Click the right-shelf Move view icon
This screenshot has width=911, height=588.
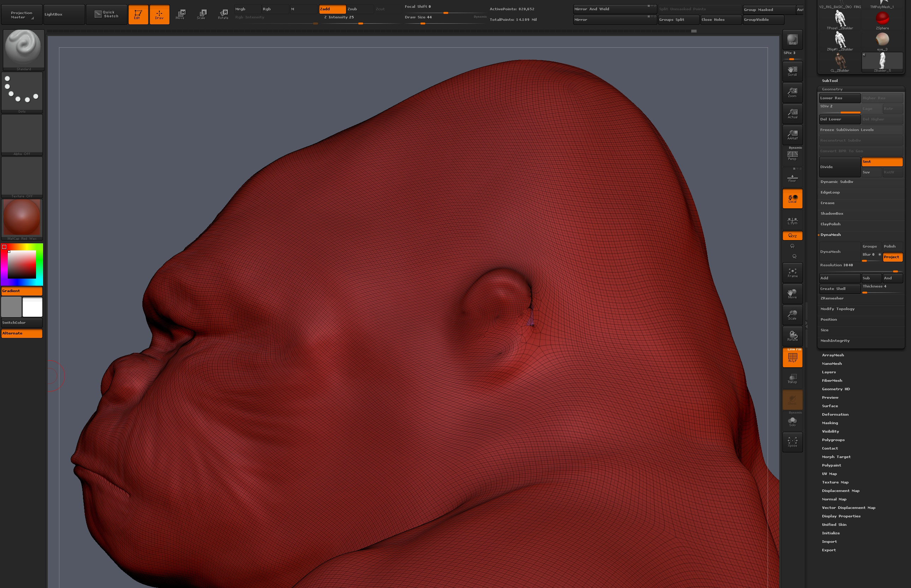point(792,294)
